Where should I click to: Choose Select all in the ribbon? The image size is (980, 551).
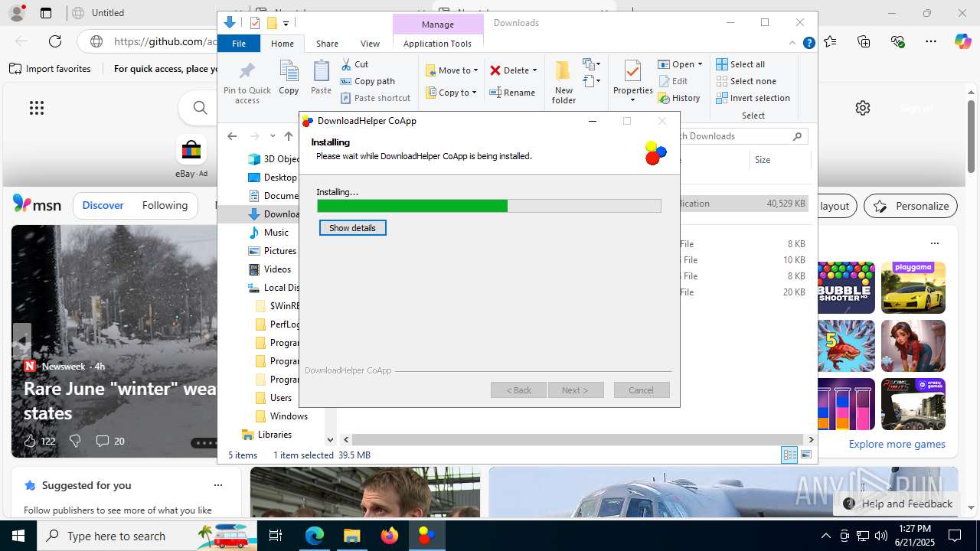pos(740,64)
